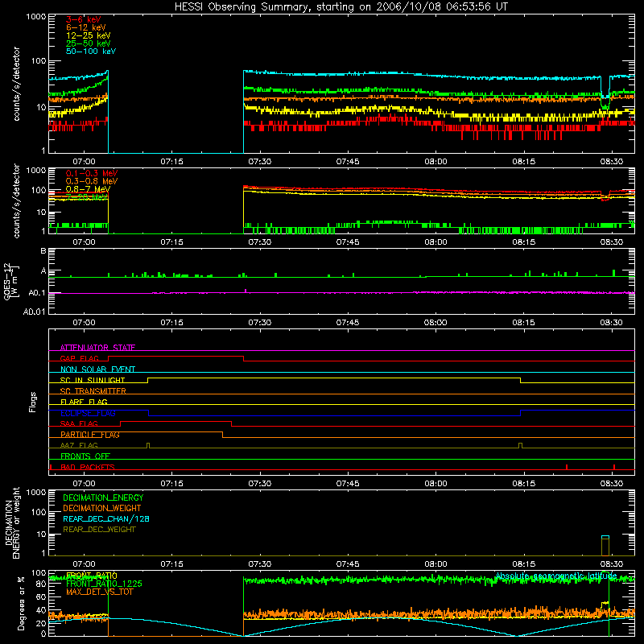Pick the BAD_PACKETS flag label

[88, 467]
